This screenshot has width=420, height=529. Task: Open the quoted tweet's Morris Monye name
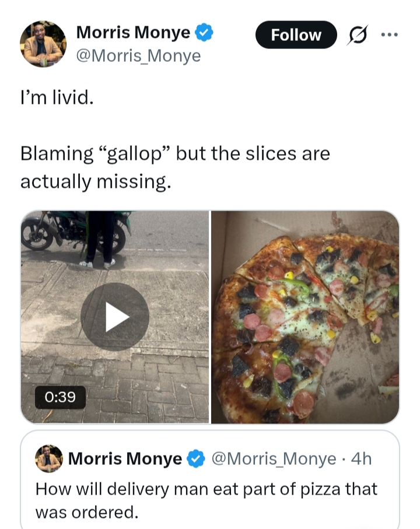click(x=125, y=460)
